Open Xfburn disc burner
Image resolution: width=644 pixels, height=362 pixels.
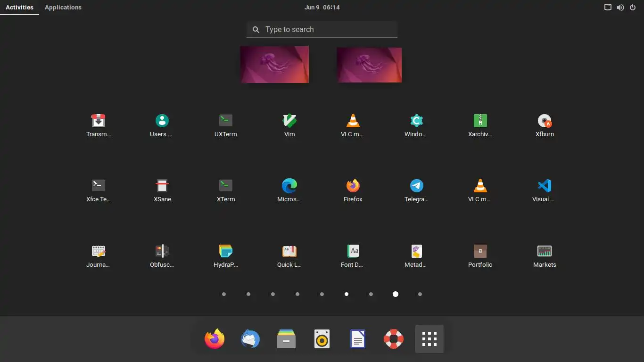tap(545, 125)
